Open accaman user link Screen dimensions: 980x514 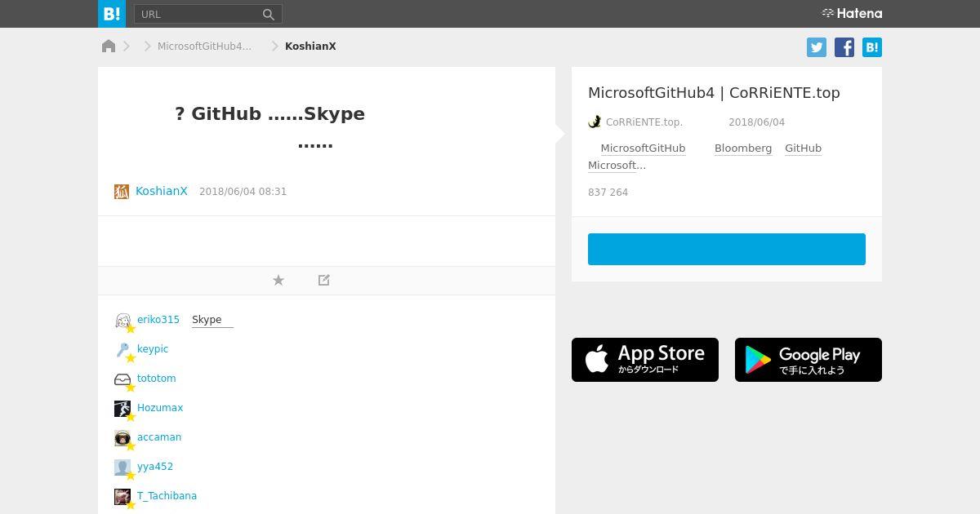pyautogui.click(x=159, y=437)
